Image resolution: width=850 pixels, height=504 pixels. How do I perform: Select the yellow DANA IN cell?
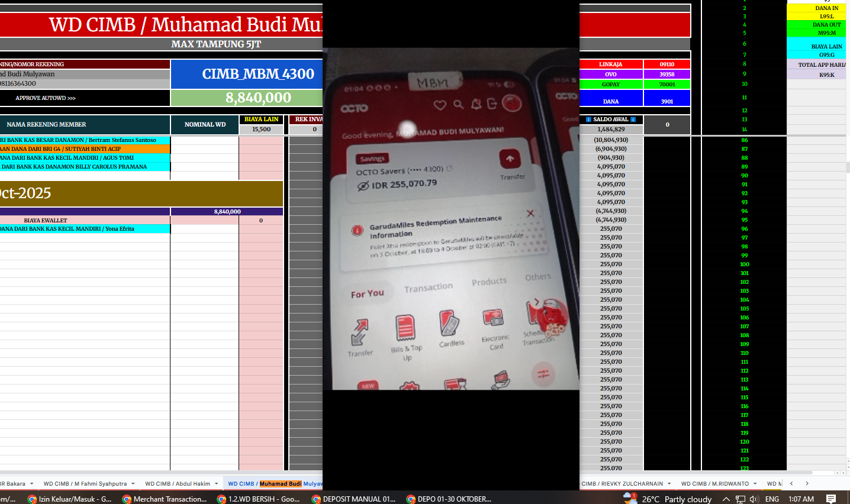pyautogui.click(x=817, y=8)
